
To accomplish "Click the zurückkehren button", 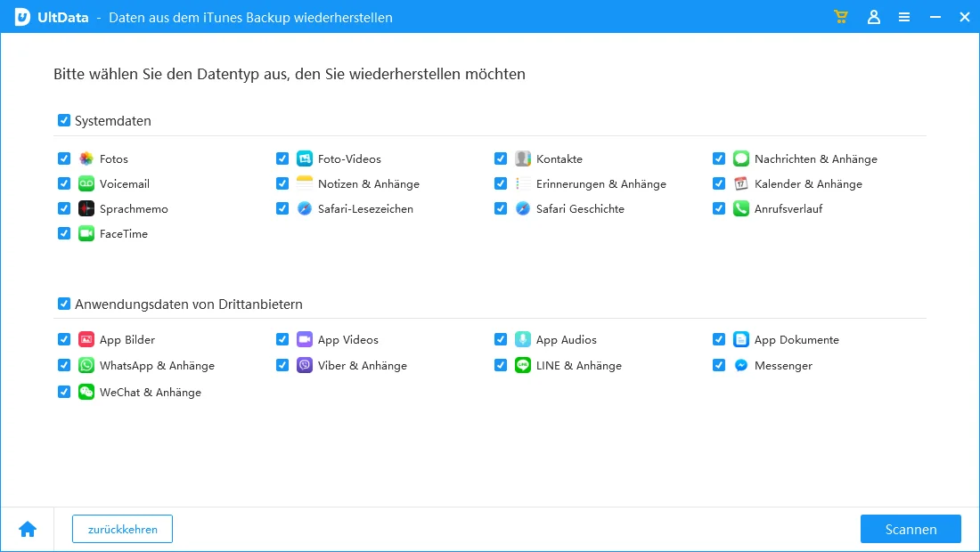I will tap(122, 529).
